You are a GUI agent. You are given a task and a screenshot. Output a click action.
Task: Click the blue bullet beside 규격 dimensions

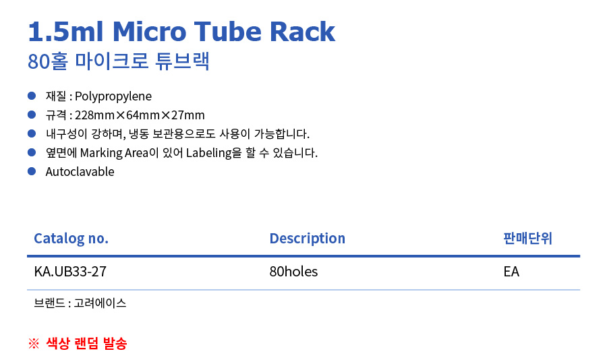pos(32,115)
